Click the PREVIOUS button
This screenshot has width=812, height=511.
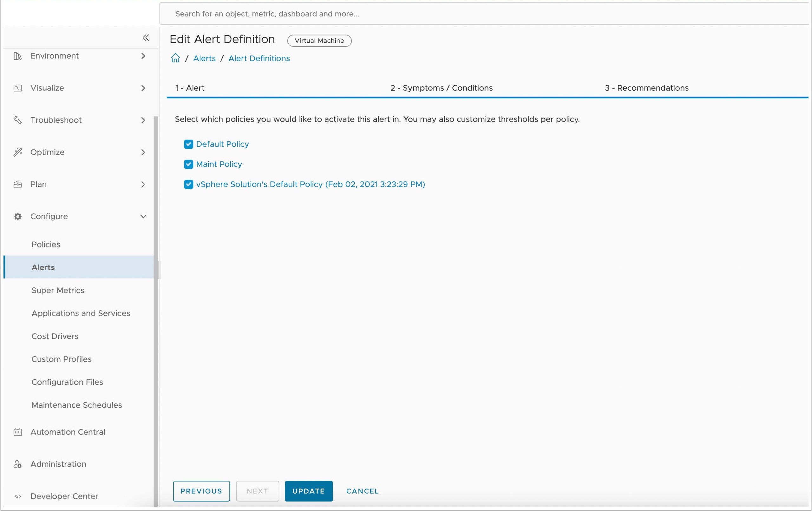point(201,491)
